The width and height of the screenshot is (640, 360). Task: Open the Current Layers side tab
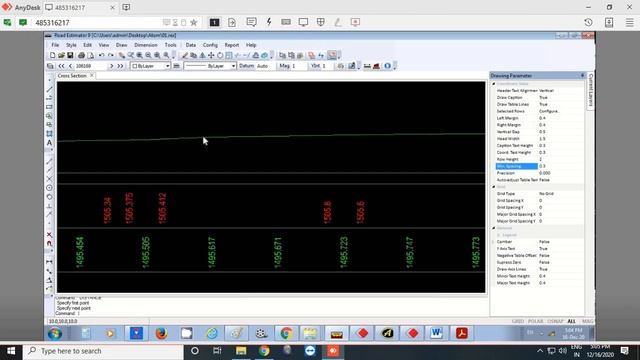click(x=590, y=90)
